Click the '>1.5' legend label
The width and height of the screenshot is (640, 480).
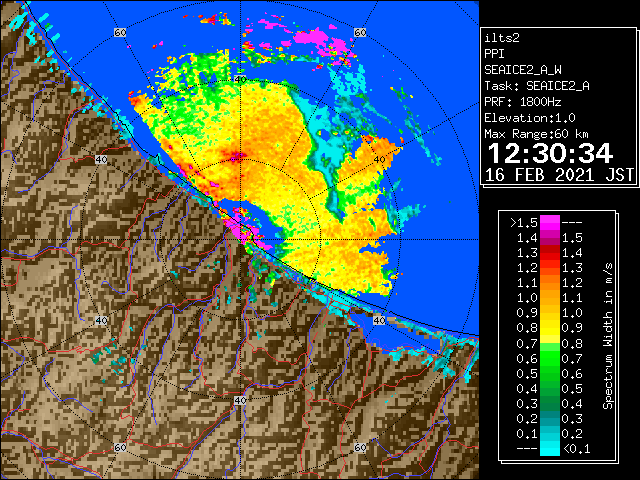(x=524, y=223)
